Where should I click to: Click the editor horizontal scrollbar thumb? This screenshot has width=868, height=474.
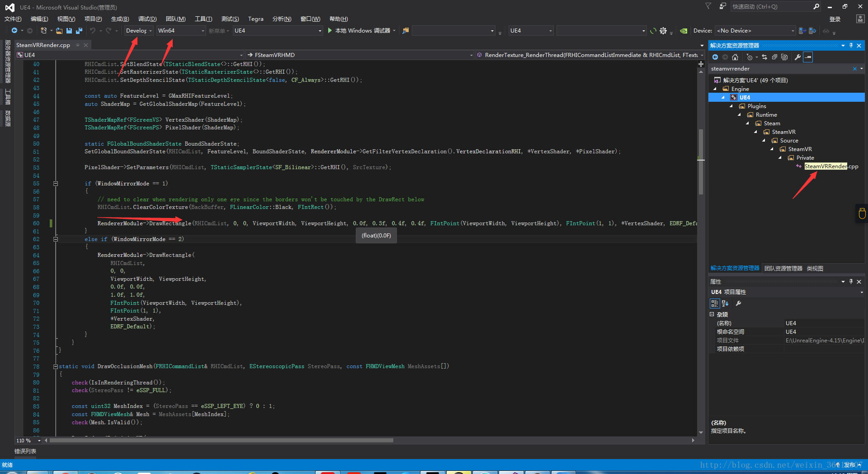tap(222, 441)
